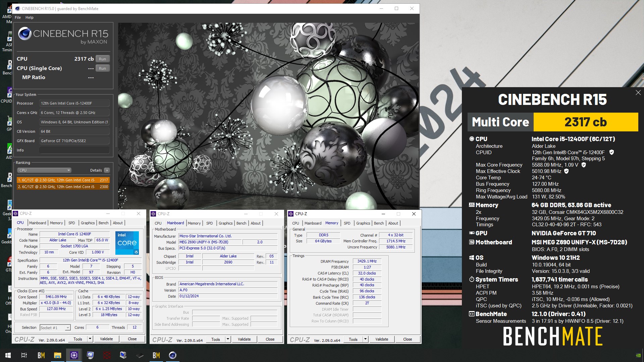Click the NVIDIA system tray icon
The image size is (644, 362).
638,355
